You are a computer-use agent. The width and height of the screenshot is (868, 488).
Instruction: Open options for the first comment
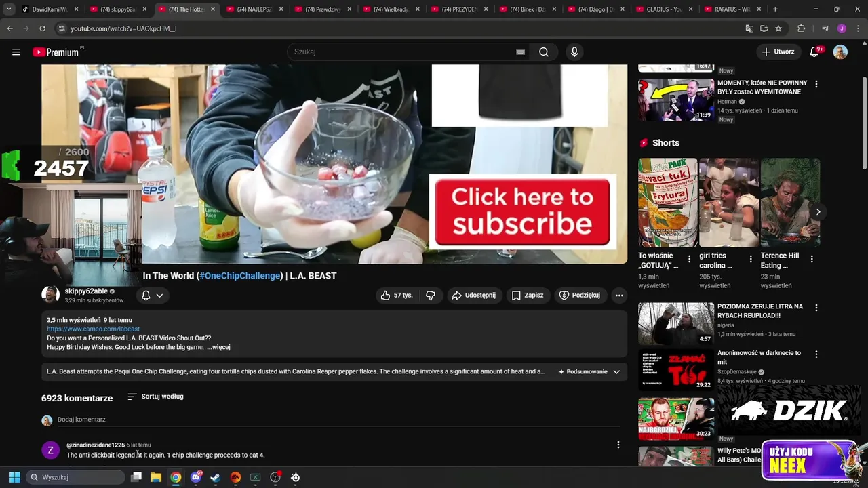pyautogui.click(x=618, y=445)
